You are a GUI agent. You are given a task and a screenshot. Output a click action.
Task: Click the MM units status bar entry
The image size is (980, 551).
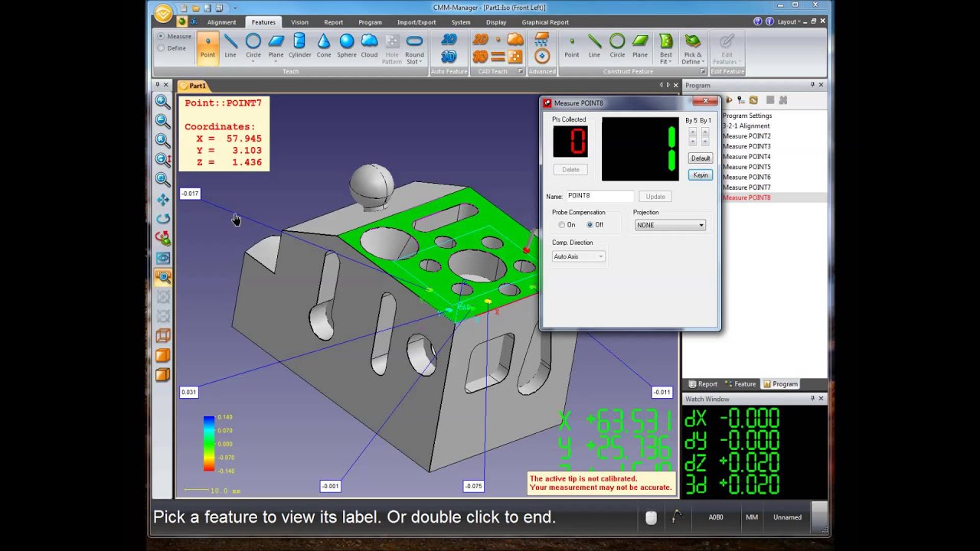[x=752, y=517]
